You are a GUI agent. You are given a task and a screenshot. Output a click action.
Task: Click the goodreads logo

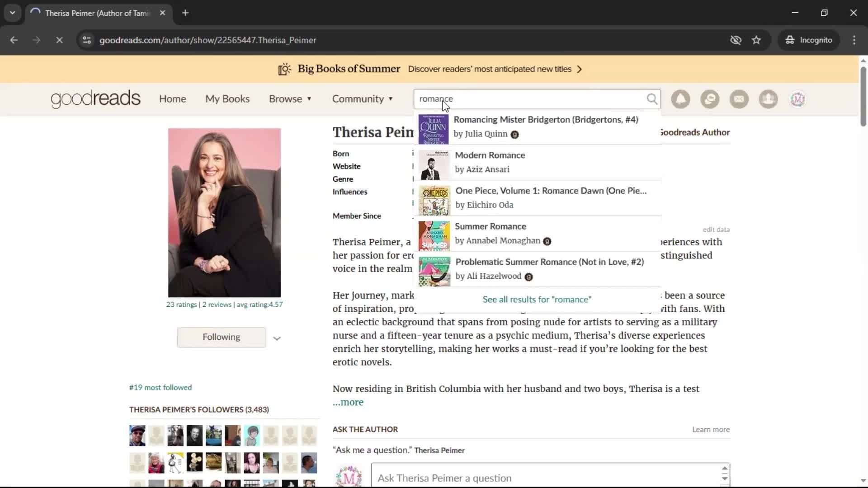[95, 99]
